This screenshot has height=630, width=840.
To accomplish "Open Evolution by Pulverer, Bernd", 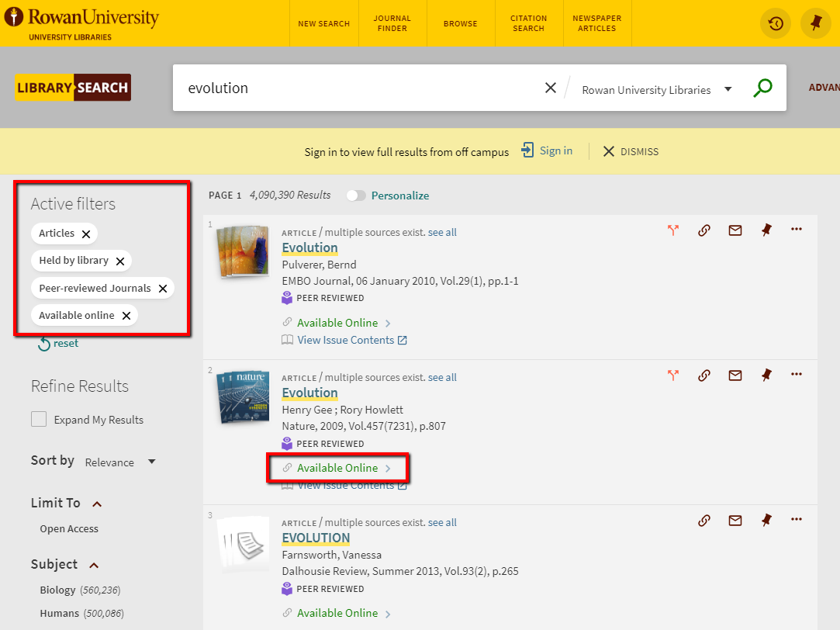I will [309, 247].
